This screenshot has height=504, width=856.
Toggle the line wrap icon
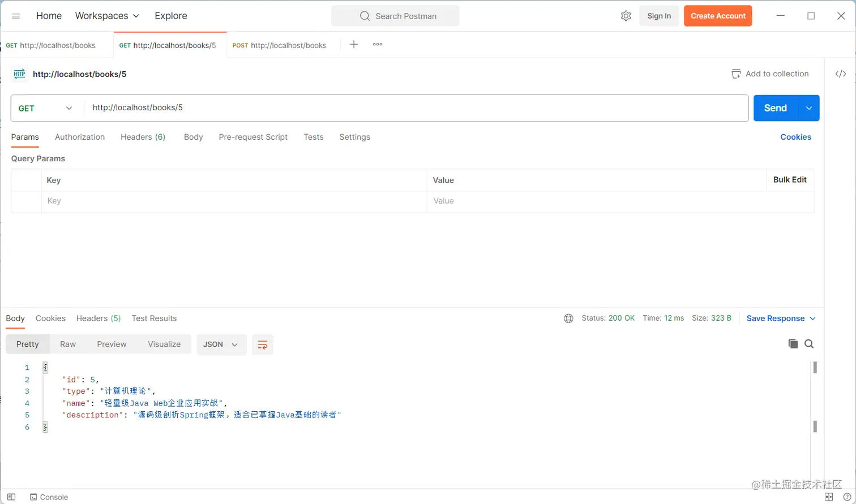pyautogui.click(x=263, y=344)
